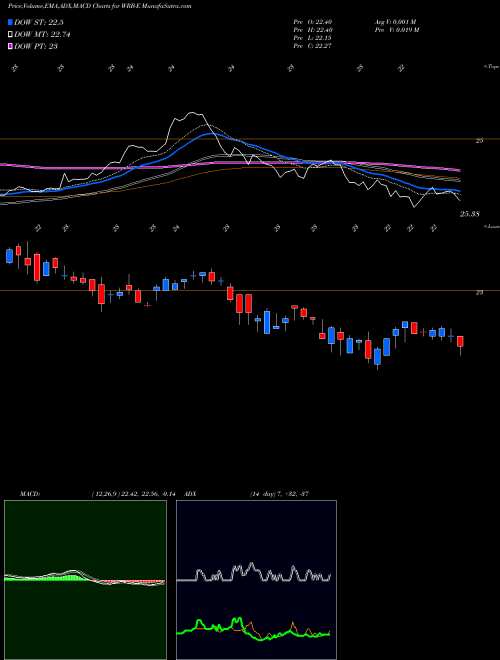The image size is (500, 660).
Task: Click the 'Avg V: 0.001 M' value
Action: click(395, 22)
